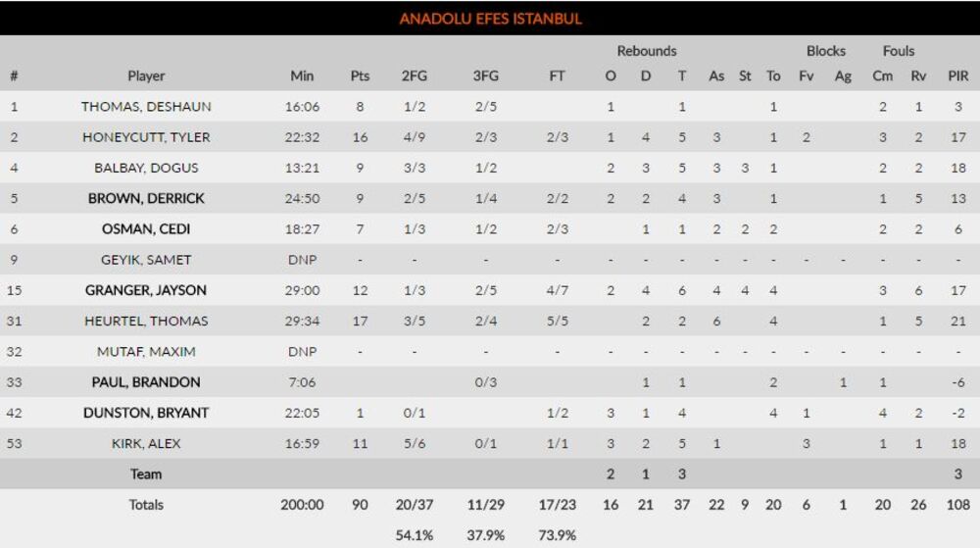The height and width of the screenshot is (548, 980).
Task: Click on Dogus Balbay's name
Action: click(x=146, y=168)
